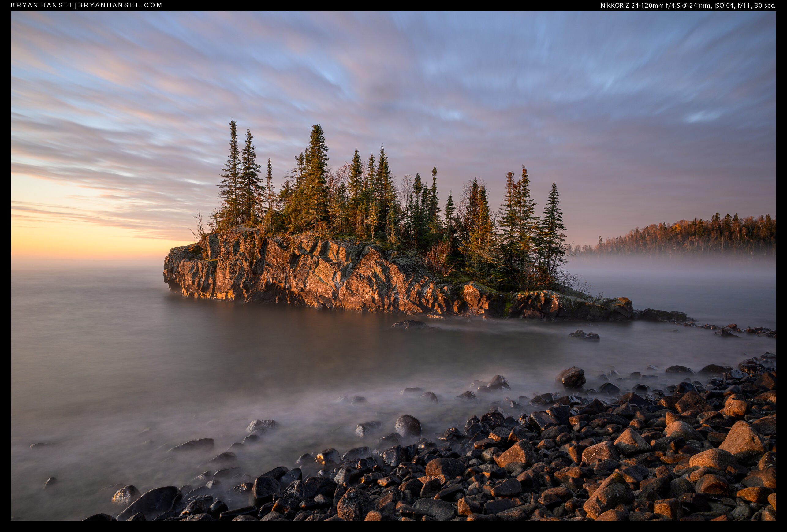Screen dimensions: 787x532
Task: Click the bare red shrub on the island
Action: (x=438, y=258)
